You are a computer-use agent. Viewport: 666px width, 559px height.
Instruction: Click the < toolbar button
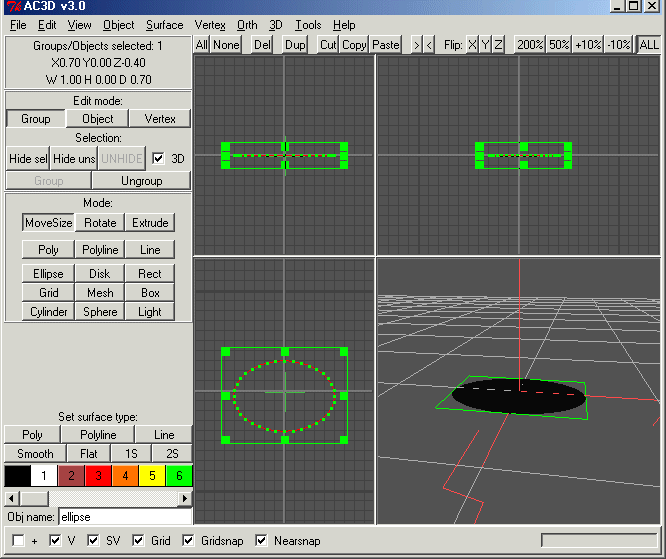point(429,45)
